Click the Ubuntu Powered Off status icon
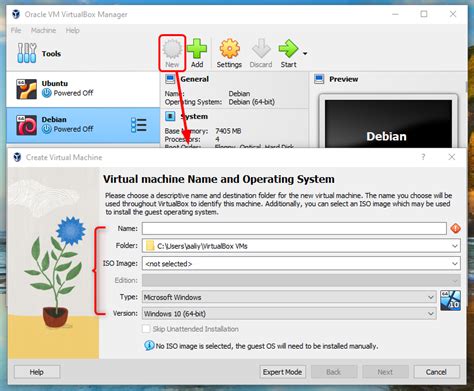Screen dimensions: 474x391 pyautogui.click(x=47, y=93)
